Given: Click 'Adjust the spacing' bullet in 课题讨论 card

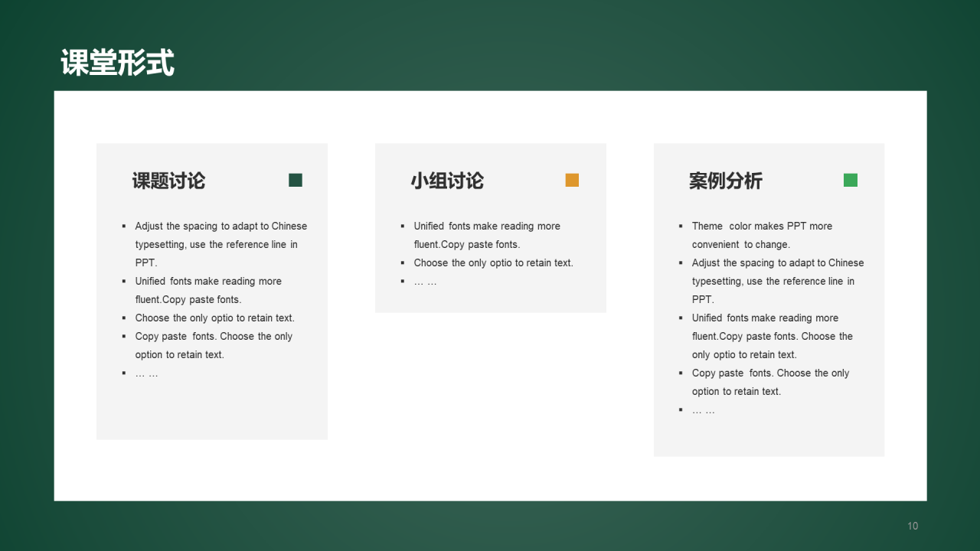Looking at the screenshot, I should [220, 244].
